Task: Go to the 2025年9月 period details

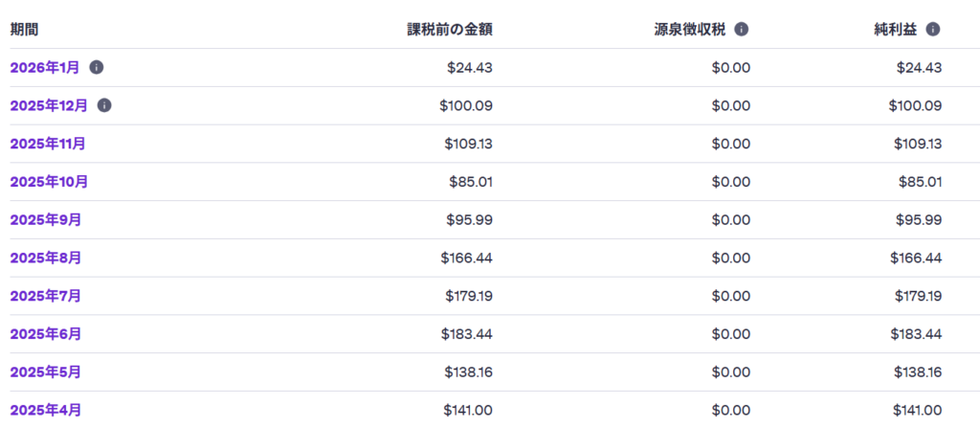Action: pyautogui.click(x=45, y=219)
